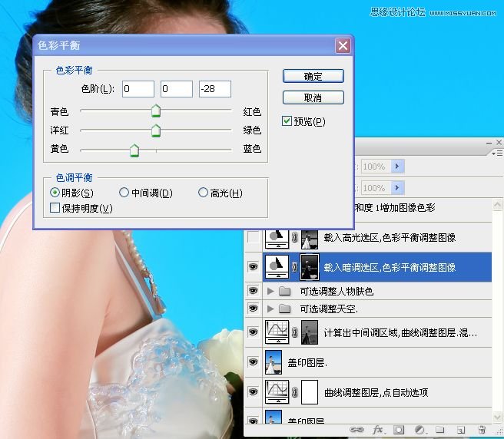Expand the 可选调整天空 group triangle
This screenshot has width=504, height=439.
pos(270,309)
